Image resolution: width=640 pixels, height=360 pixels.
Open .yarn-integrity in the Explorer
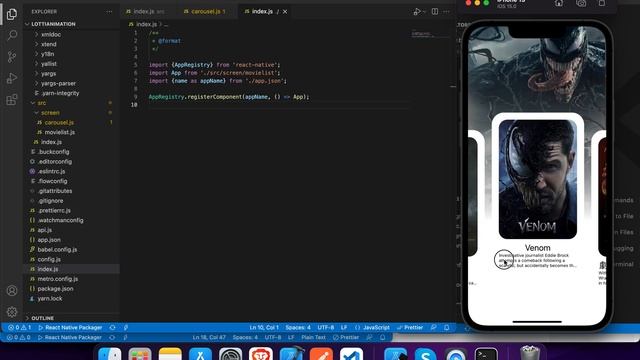60,93
